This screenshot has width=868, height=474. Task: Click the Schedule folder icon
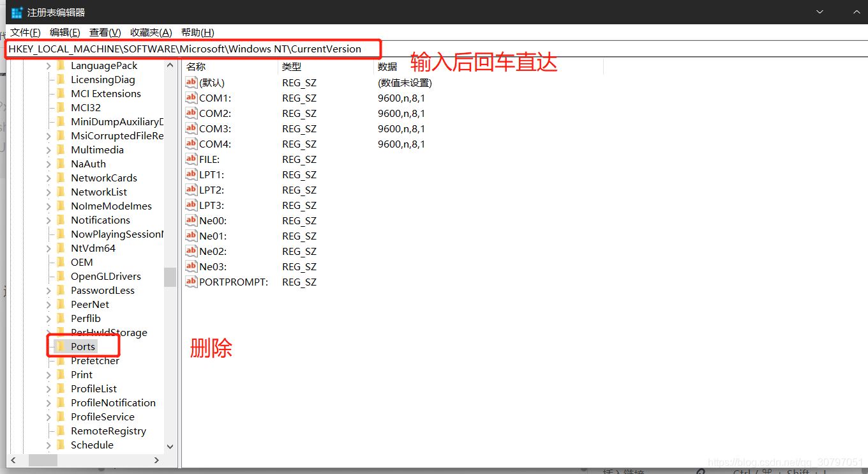click(61, 445)
